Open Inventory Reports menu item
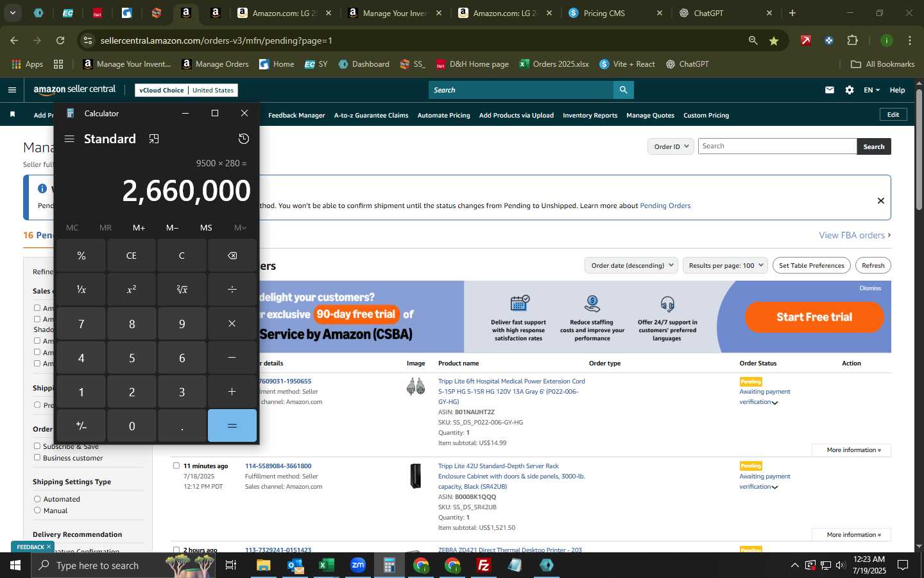The image size is (924, 578). (x=590, y=116)
